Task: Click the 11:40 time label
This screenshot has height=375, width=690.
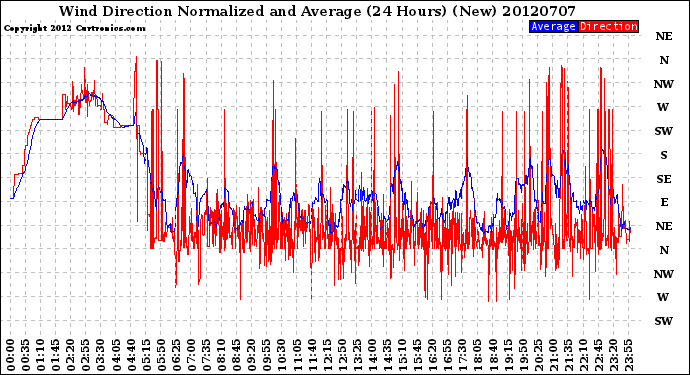Action: coord(312,355)
